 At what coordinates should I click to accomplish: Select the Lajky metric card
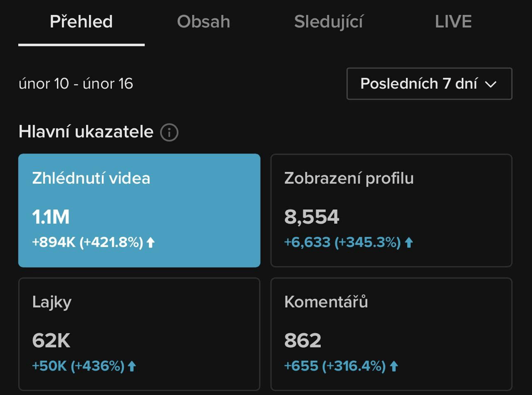[139, 334]
